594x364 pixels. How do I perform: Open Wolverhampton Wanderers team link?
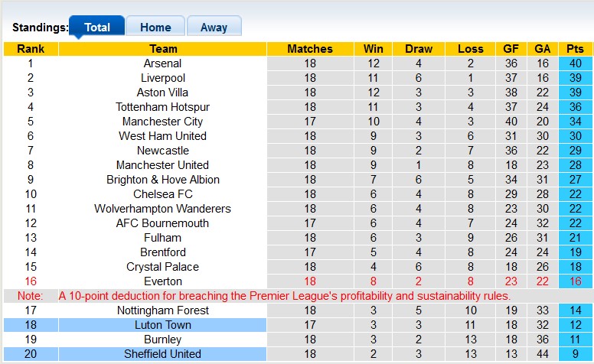pyautogui.click(x=162, y=209)
